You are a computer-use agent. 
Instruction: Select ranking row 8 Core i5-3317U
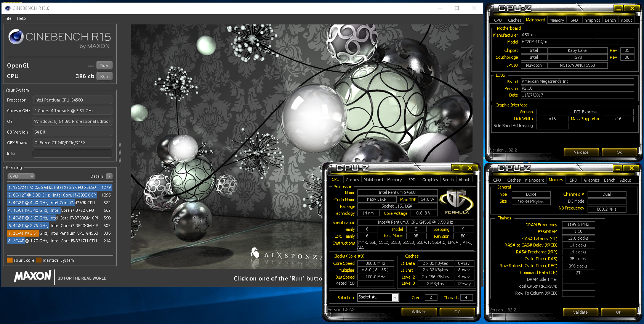point(59,241)
